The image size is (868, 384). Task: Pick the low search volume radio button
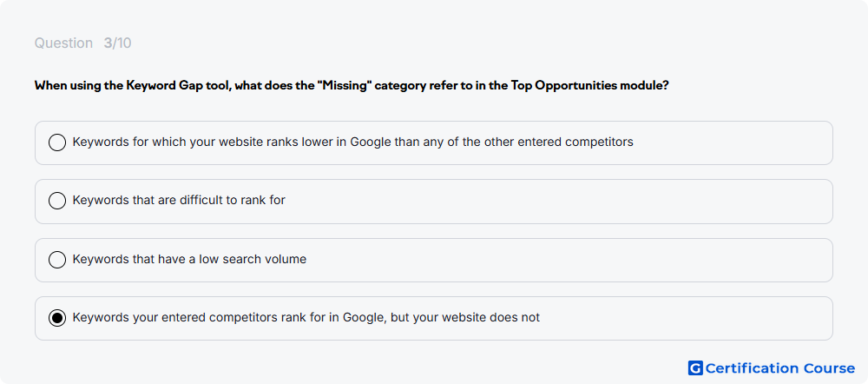pyautogui.click(x=57, y=259)
